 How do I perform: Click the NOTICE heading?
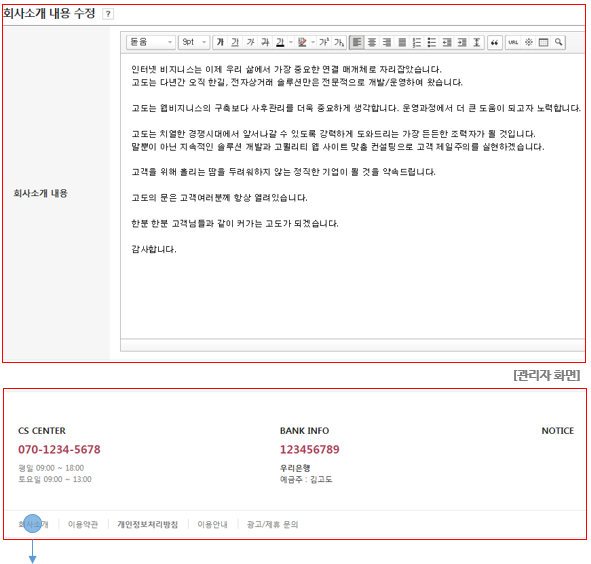point(557,431)
